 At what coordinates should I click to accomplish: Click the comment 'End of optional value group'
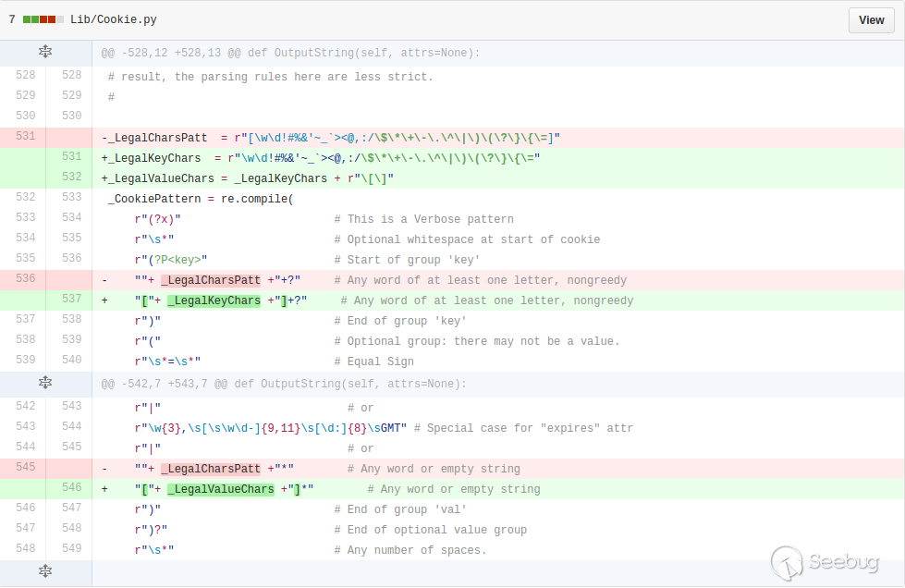tap(431, 531)
